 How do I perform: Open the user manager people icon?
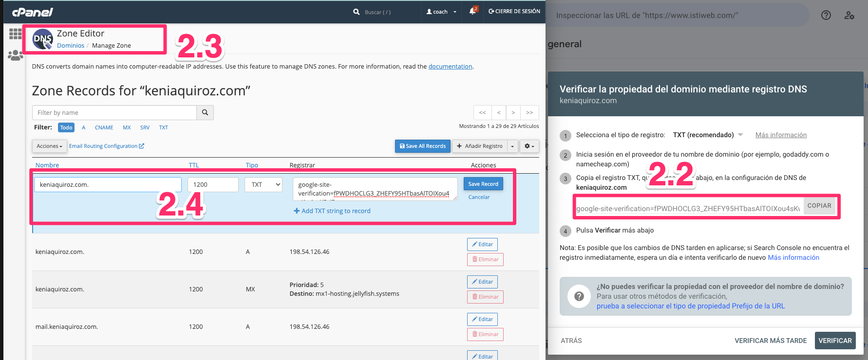tap(16, 55)
